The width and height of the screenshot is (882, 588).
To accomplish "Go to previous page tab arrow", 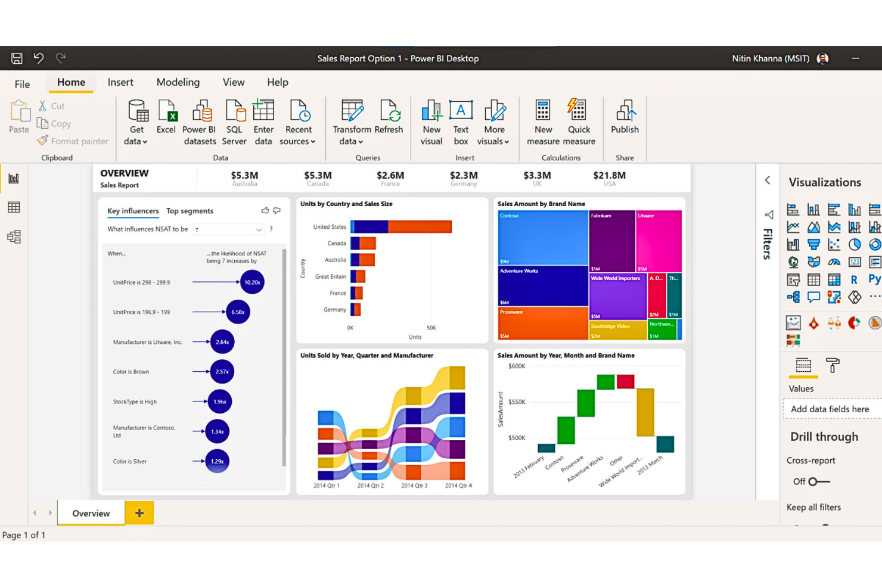I will 35,513.
